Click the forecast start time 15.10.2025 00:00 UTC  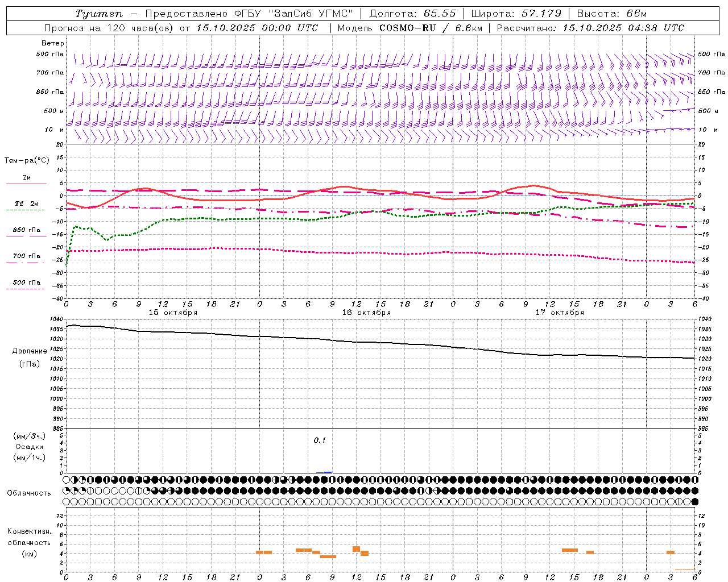257,28
